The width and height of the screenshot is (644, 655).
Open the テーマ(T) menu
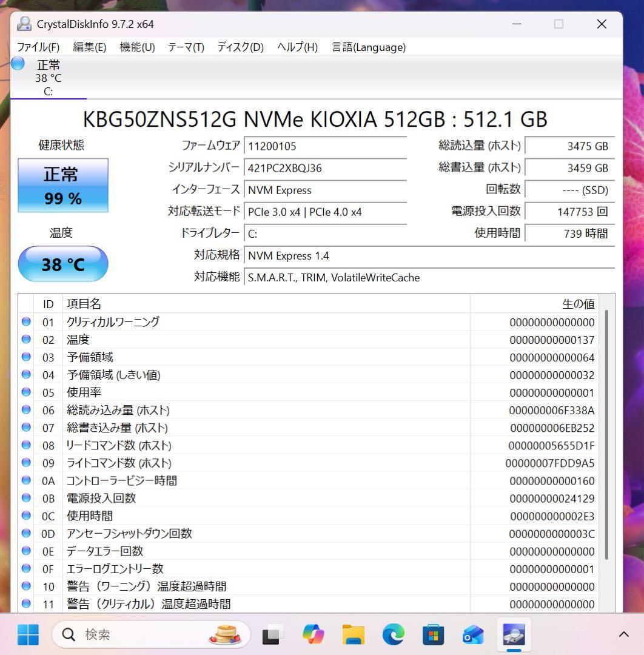click(186, 47)
